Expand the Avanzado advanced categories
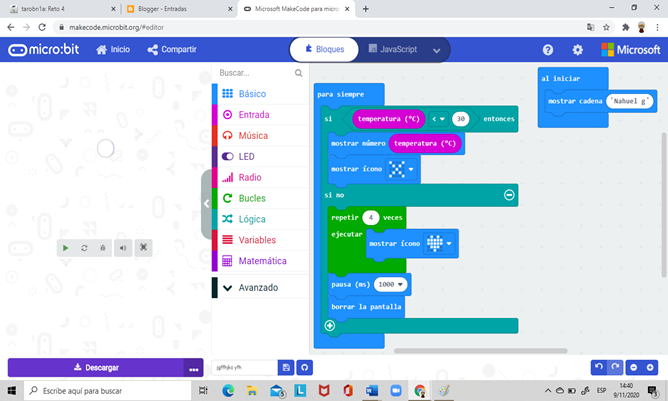This screenshot has width=668, height=401. 260,288
